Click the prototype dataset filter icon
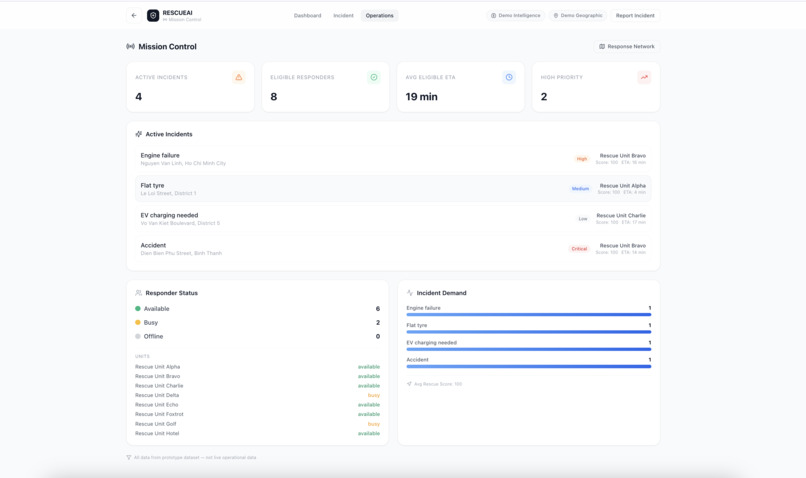The image size is (806, 478). [x=129, y=457]
